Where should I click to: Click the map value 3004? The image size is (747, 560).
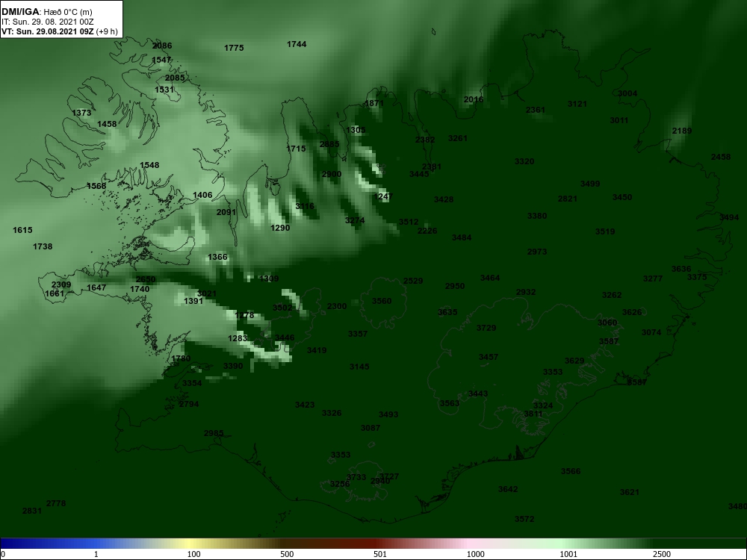point(627,93)
